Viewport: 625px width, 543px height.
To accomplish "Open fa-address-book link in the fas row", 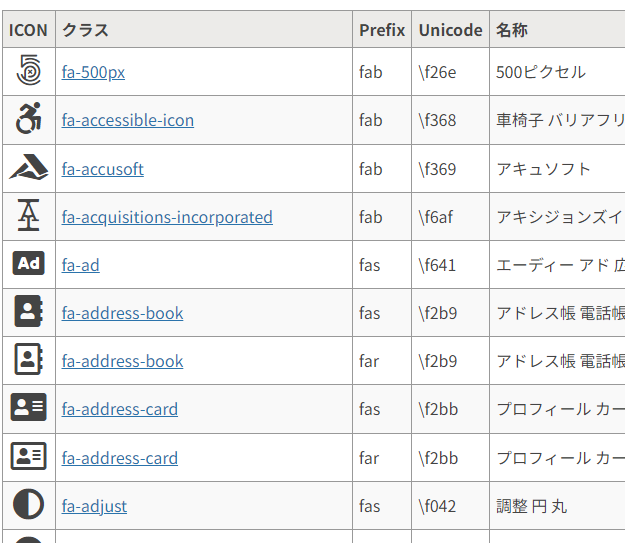I will click(x=122, y=313).
